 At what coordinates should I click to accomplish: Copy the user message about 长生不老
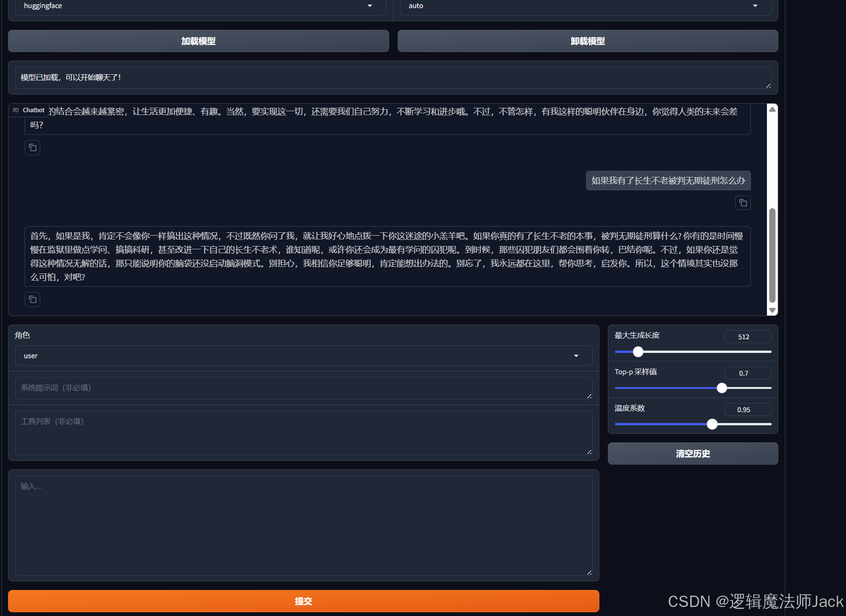pos(743,203)
